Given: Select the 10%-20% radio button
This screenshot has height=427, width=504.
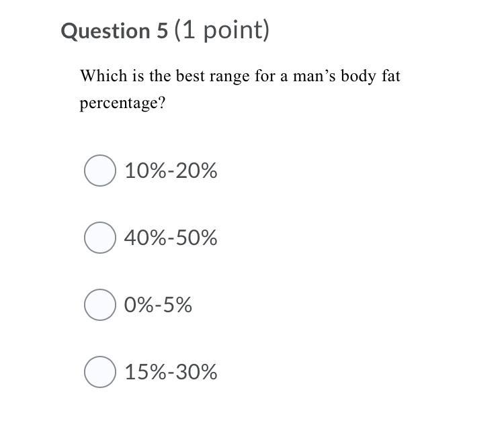Looking at the screenshot, I should [100, 171].
